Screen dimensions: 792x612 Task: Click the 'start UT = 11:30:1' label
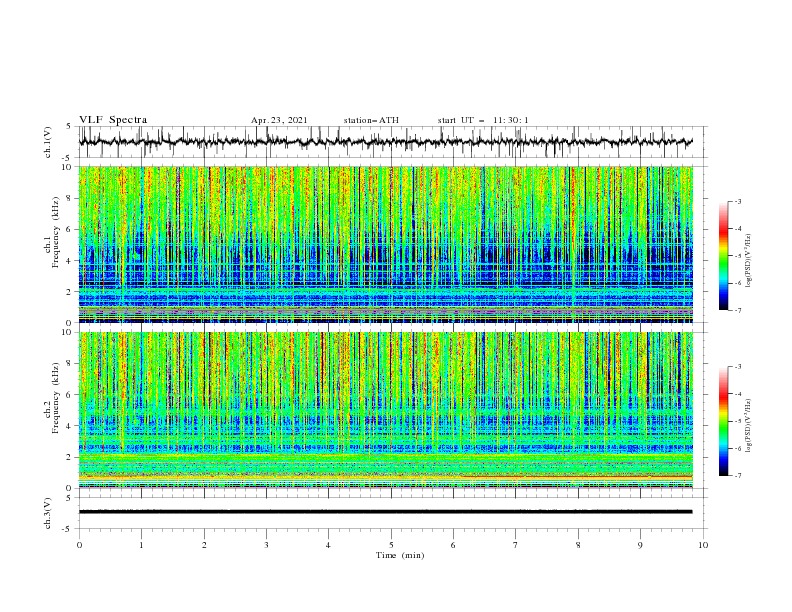pos(483,120)
